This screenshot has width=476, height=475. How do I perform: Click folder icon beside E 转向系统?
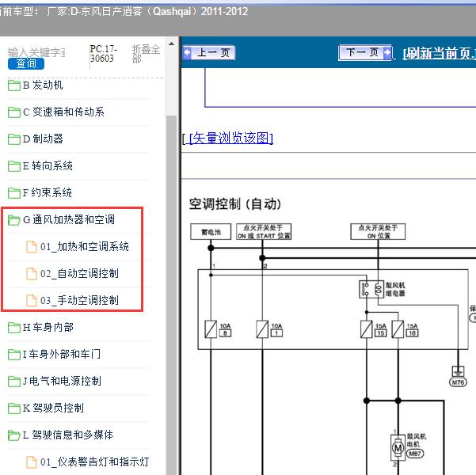[x=14, y=166]
